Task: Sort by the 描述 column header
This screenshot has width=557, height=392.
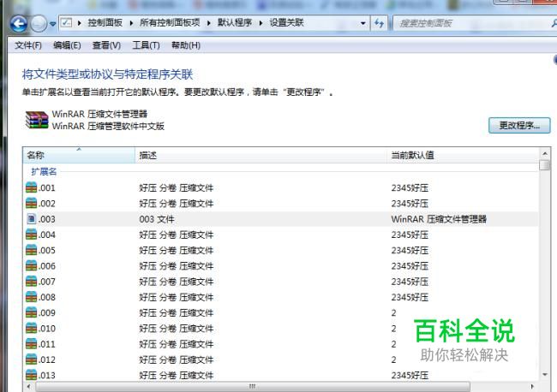Action: coord(261,155)
